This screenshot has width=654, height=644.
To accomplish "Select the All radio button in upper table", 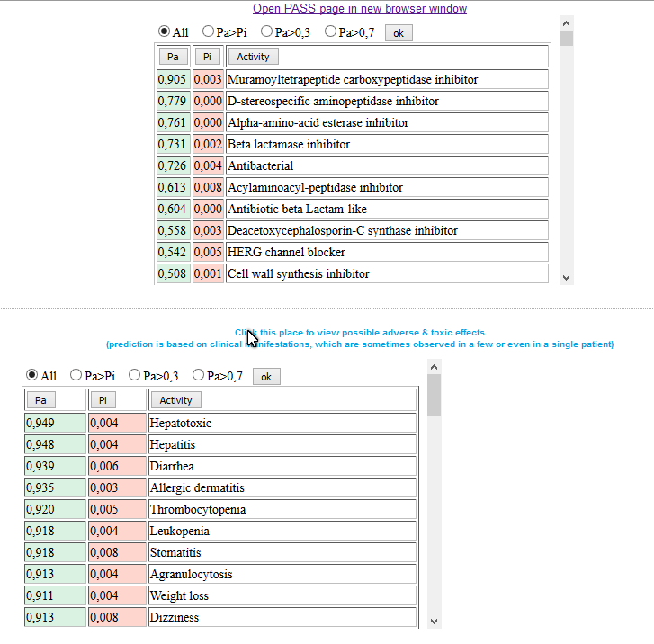I will tap(164, 31).
